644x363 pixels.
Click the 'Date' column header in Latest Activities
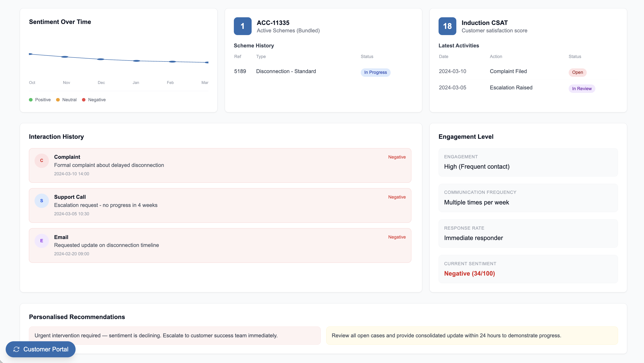click(x=443, y=57)
